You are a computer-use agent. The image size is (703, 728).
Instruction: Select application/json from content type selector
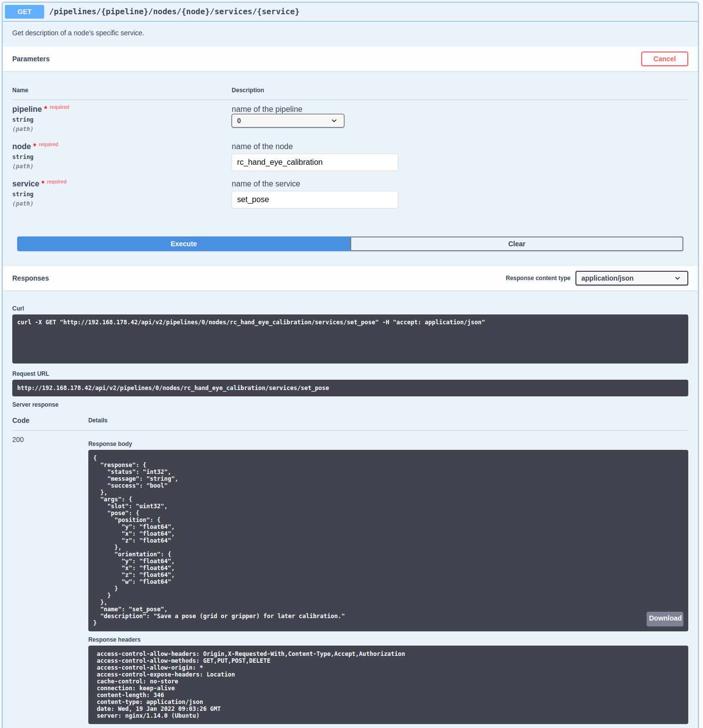[631, 278]
